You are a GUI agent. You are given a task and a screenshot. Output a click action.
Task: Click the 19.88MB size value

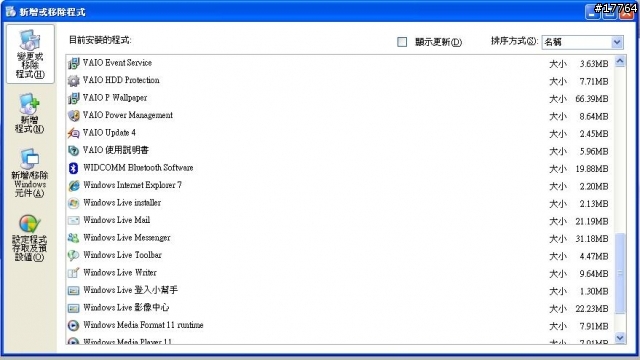click(x=592, y=169)
